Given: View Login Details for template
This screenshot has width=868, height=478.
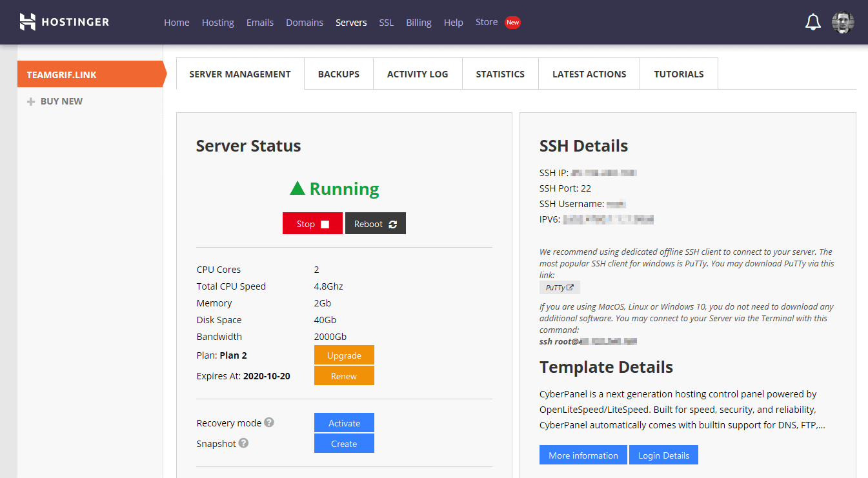Looking at the screenshot, I should [x=663, y=455].
